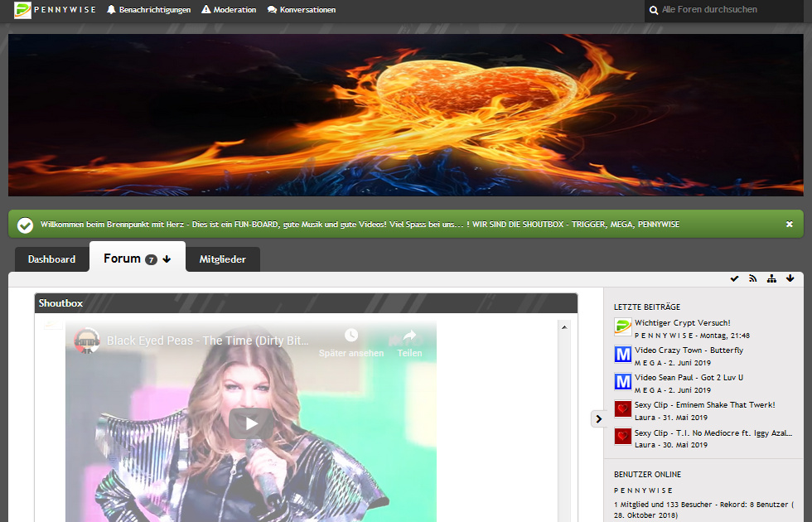Click the YouTube Share (Teilen) arrow icon

point(408,336)
